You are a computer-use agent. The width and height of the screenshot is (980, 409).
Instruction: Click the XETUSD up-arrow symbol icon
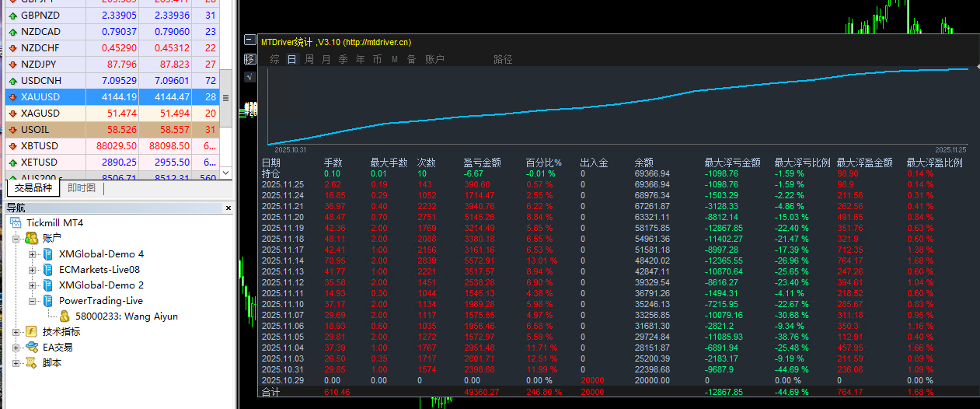tap(12, 163)
